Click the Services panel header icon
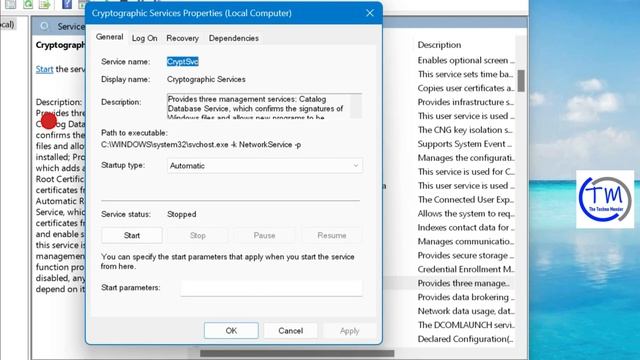Viewport: 640px width, 360px height. (x=44, y=27)
